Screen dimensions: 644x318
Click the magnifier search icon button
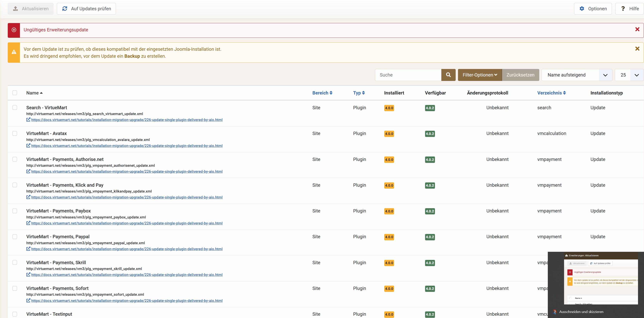click(448, 75)
